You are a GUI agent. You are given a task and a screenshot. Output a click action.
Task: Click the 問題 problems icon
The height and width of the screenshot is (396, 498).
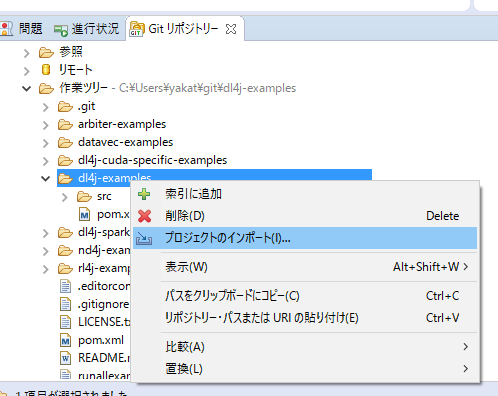click(6, 29)
